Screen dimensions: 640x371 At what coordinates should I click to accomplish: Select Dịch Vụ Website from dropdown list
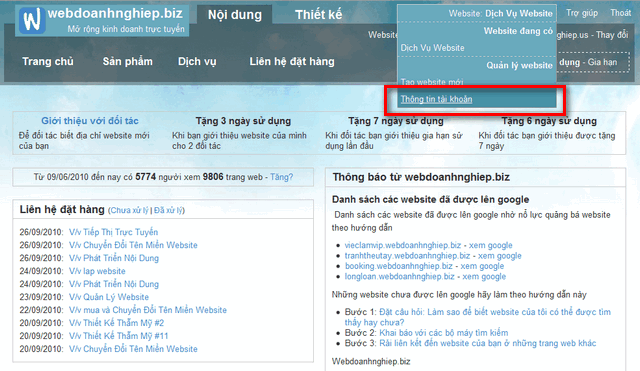tap(432, 48)
